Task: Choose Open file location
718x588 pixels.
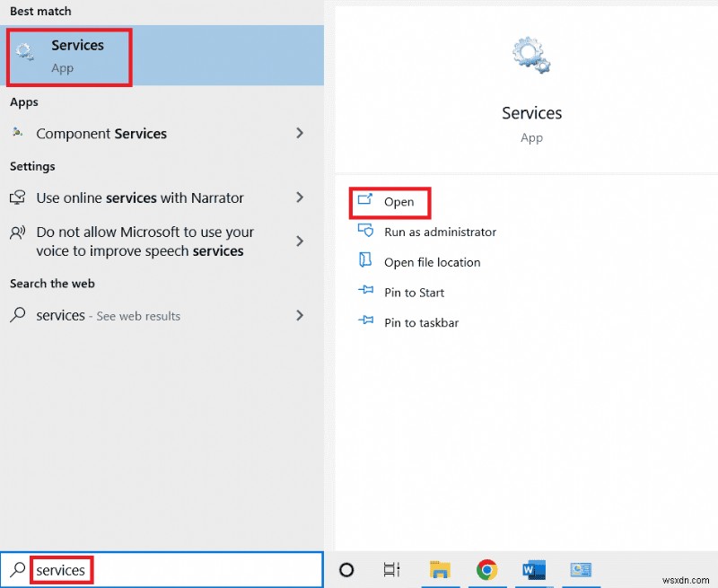Action: 433,262
